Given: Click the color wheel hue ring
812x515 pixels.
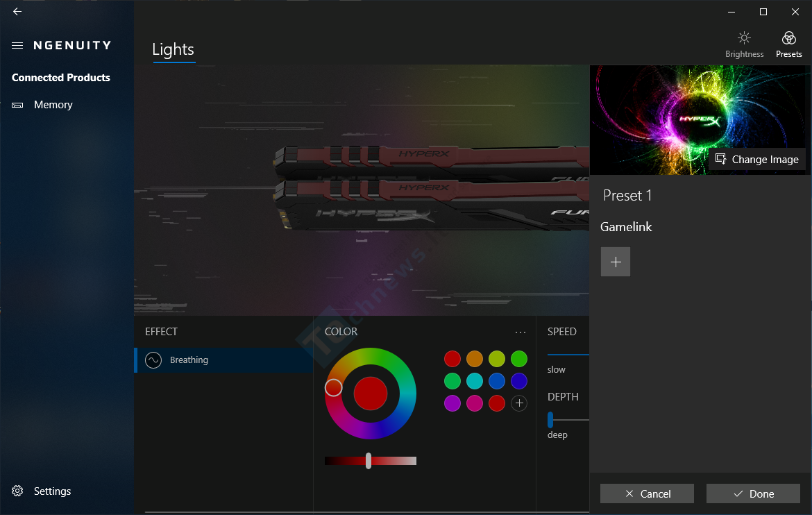Looking at the screenshot, I should coord(371,394).
